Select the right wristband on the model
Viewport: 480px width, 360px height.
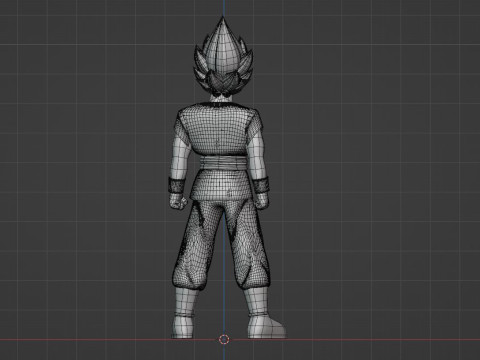tap(262, 185)
